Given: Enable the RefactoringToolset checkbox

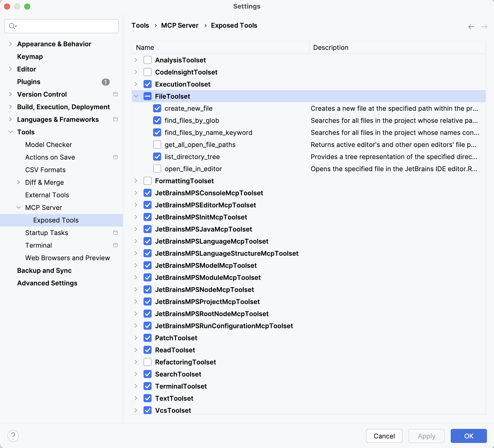Looking at the screenshot, I should tap(148, 362).
